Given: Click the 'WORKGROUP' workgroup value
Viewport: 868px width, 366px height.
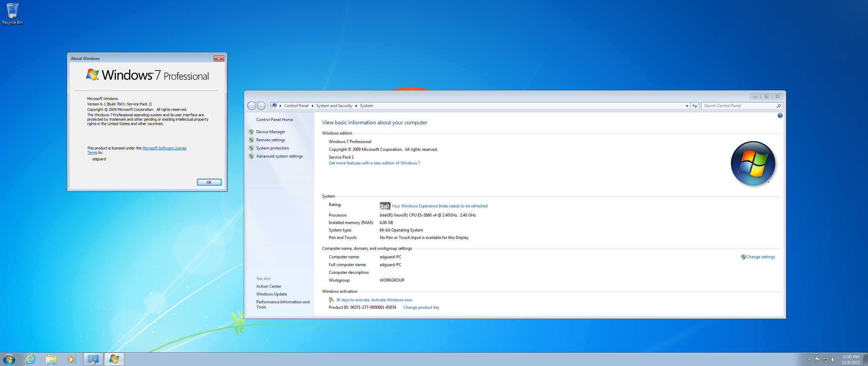Looking at the screenshot, I should [392, 280].
